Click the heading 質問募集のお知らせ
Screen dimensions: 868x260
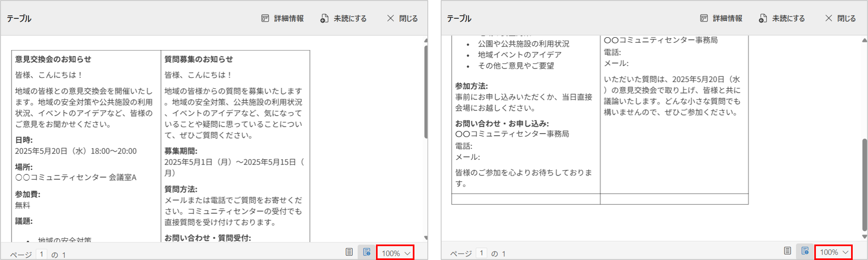[x=199, y=59]
